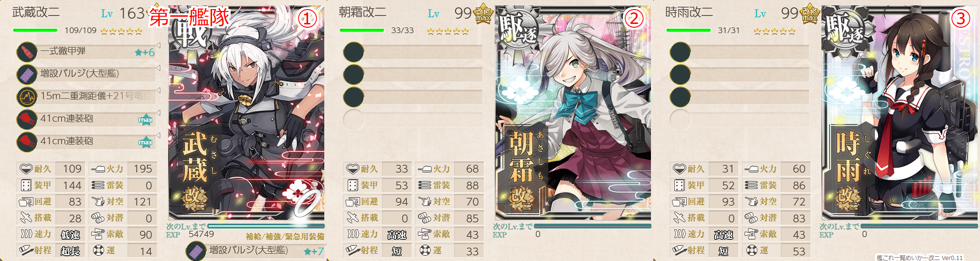Select the 第一艦隊 fleet label
980x261 pixels.
click(x=190, y=18)
